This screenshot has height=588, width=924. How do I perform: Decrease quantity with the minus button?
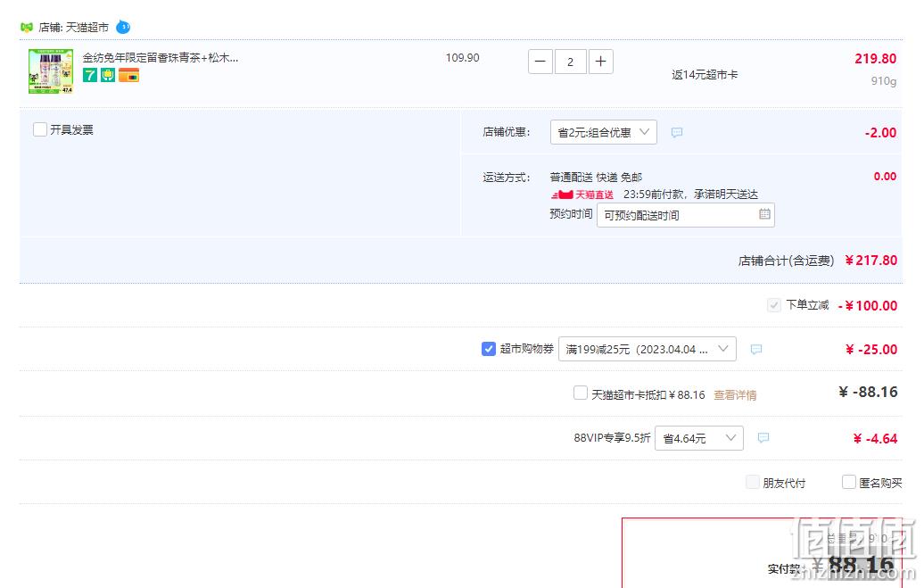(x=540, y=62)
